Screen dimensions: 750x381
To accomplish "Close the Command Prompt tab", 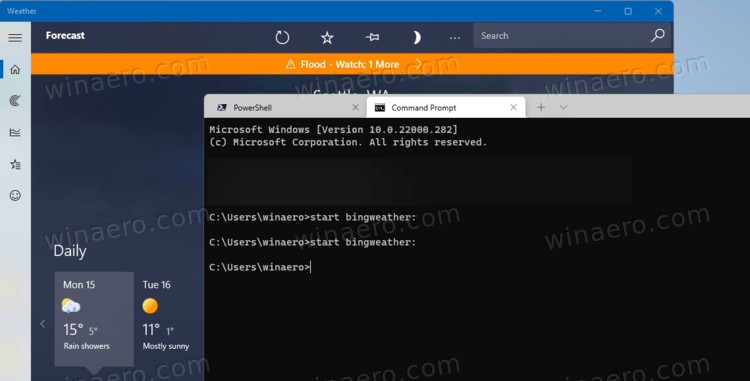I will pos(513,108).
